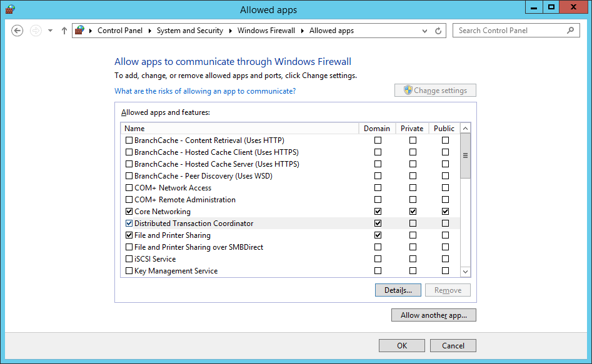Click in the Search Control Panel field
The image size is (592, 364).
[509, 30]
